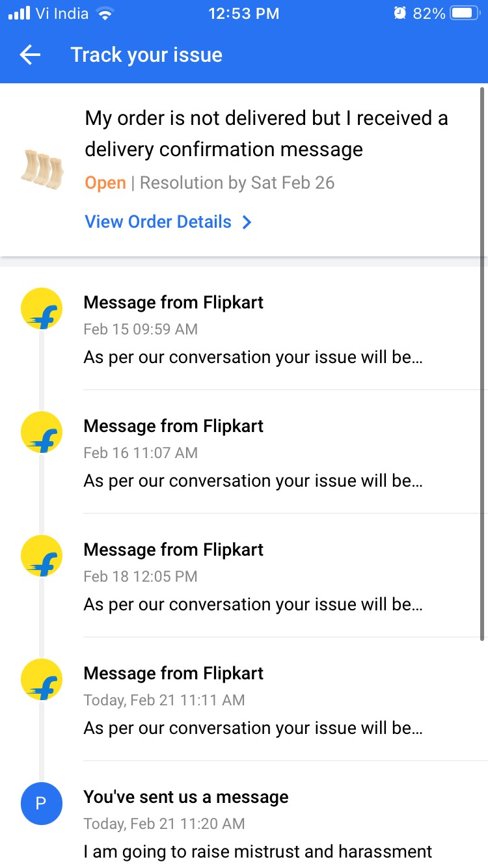Tap the Open status label
This screenshot has height=868, width=488.
point(105,183)
